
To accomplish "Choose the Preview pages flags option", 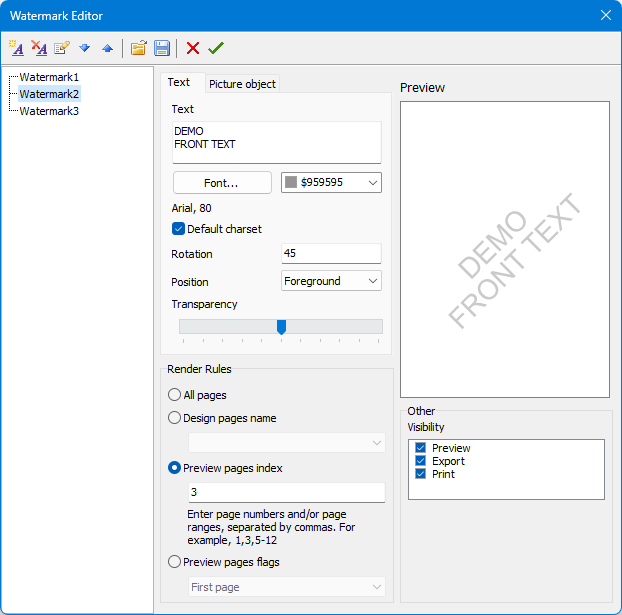I will pyautogui.click(x=175, y=562).
